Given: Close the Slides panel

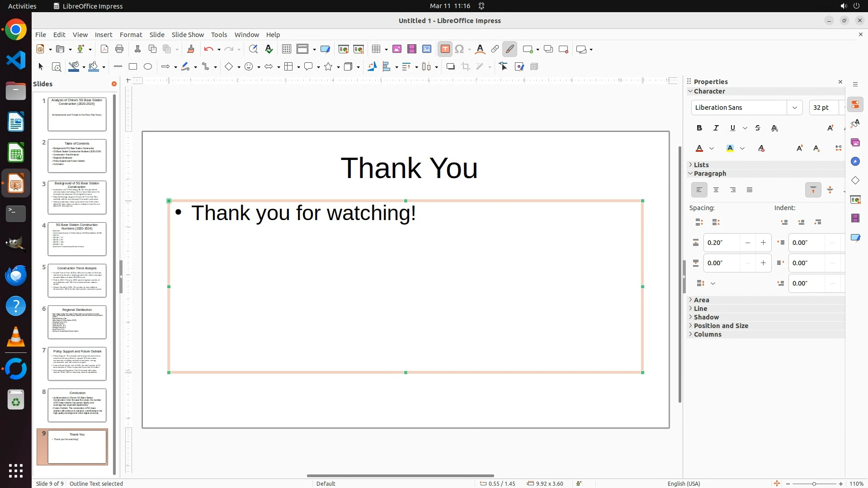Looking at the screenshot, I should pyautogui.click(x=114, y=84).
